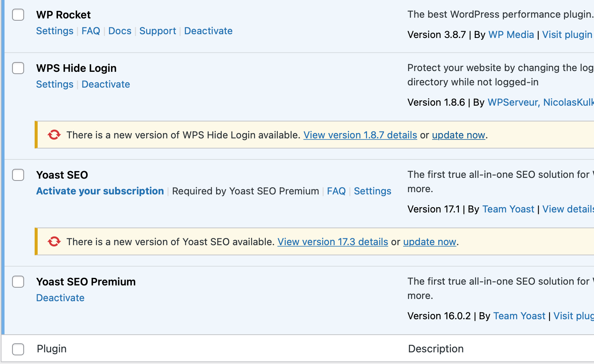Open WP Media author link
594x364 pixels.
tap(511, 35)
